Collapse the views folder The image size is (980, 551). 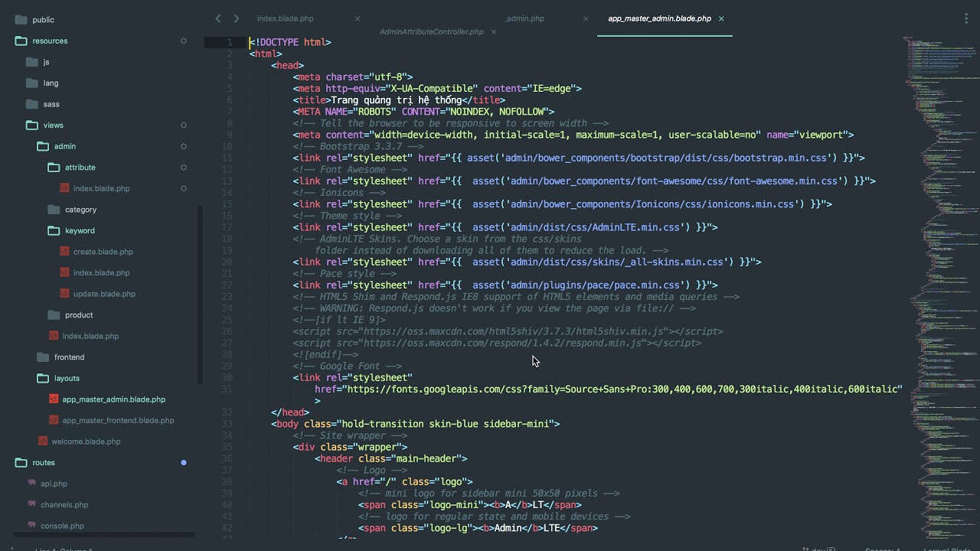click(31, 126)
